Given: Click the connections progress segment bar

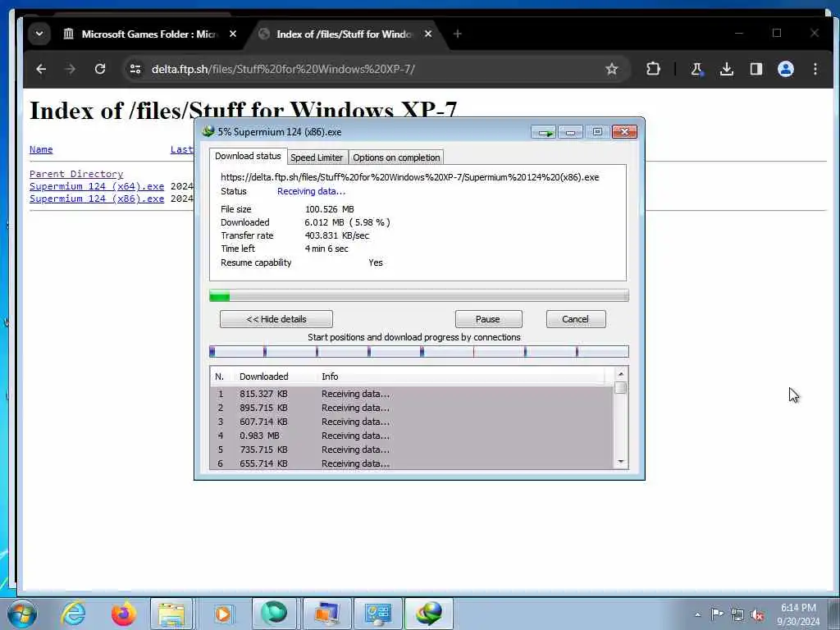Looking at the screenshot, I should pyautogui.click(x=419, y=351).
